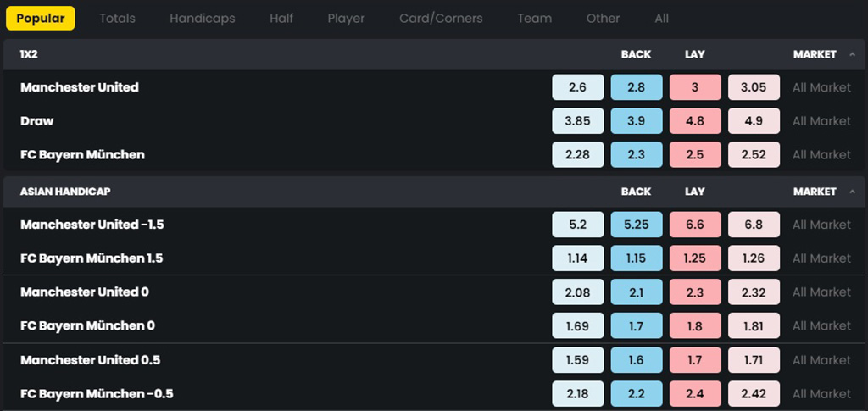The image size is (868, 411).
Task: Back the Draw at 3.9
Action: [637, 121]
